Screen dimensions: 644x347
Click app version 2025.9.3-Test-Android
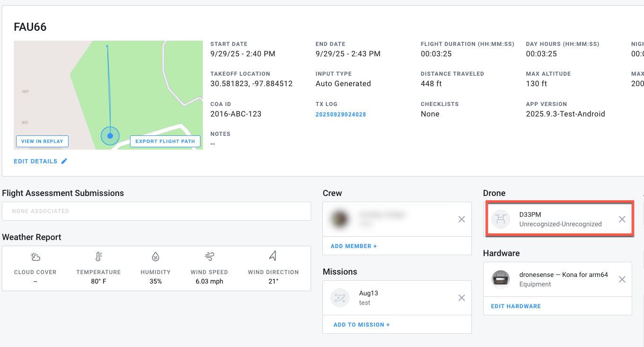point(566,114)
